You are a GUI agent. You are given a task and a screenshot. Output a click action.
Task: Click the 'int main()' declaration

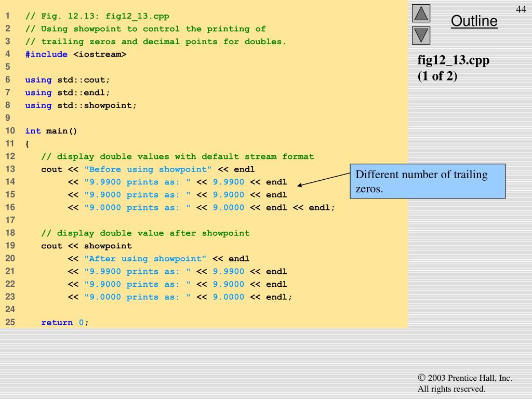(x=51, y=131)
